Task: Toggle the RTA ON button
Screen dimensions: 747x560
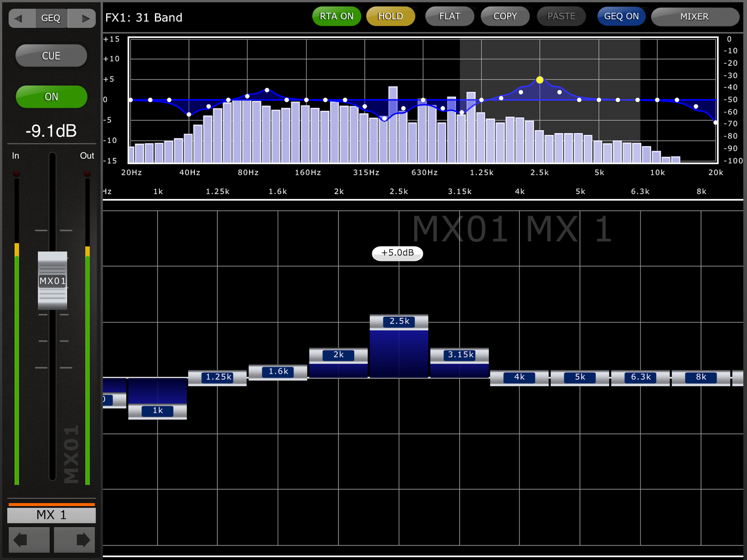Action: tap(336, 17)
